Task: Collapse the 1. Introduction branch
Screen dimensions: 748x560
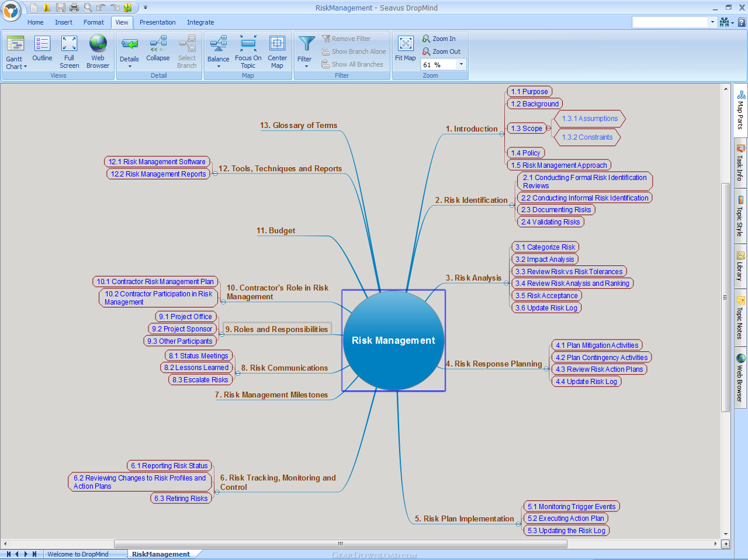Action: coord(501,134)
